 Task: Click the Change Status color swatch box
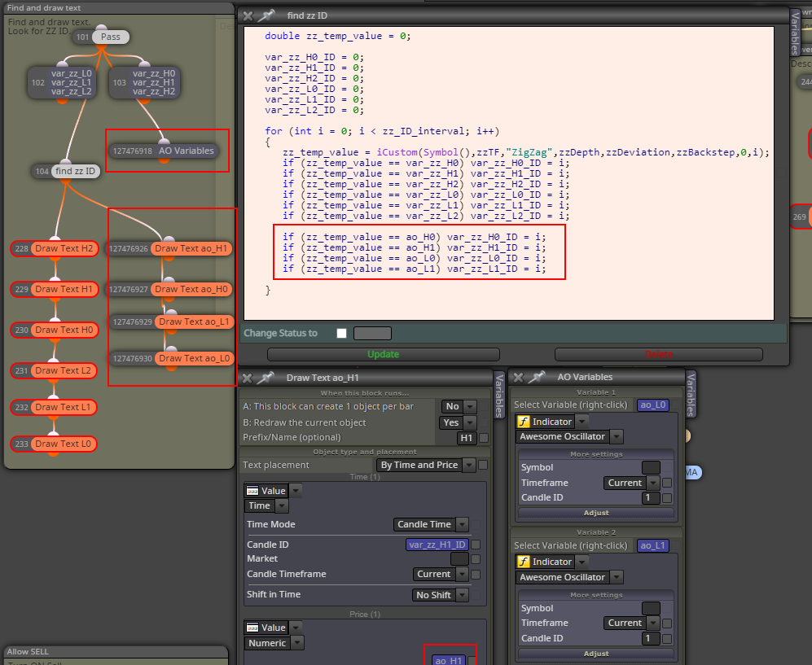(372, 333)
